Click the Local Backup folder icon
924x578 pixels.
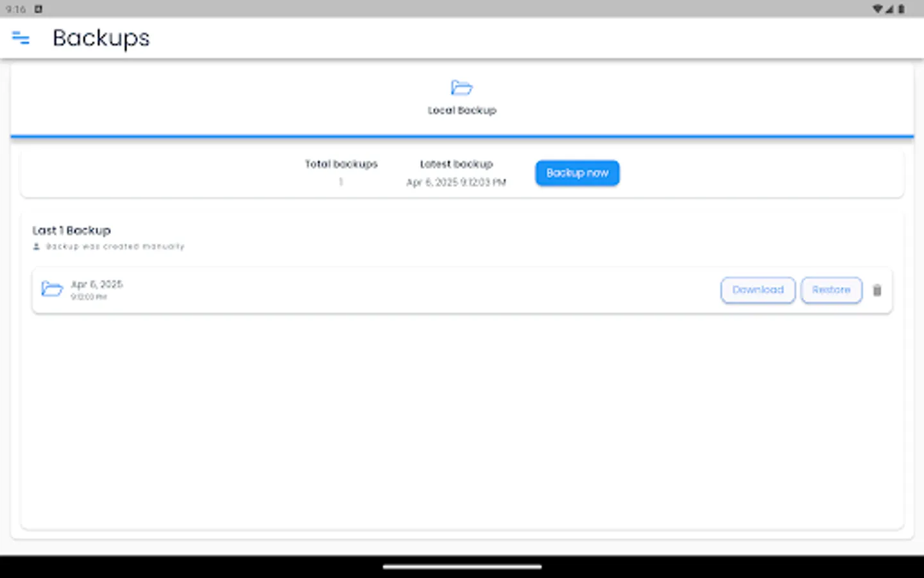[x=461, y=88]
